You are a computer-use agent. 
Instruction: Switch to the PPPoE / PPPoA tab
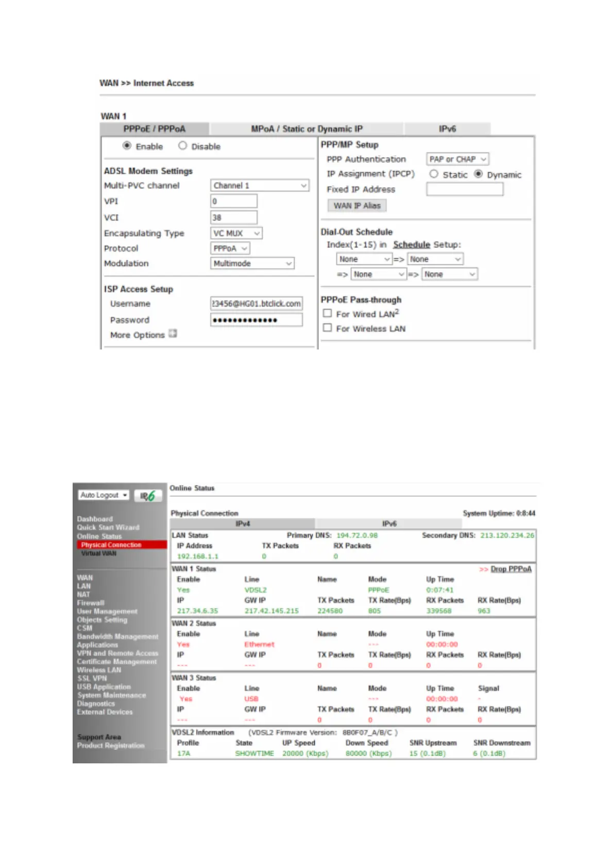pyautogui.click(x=155, y=129)
